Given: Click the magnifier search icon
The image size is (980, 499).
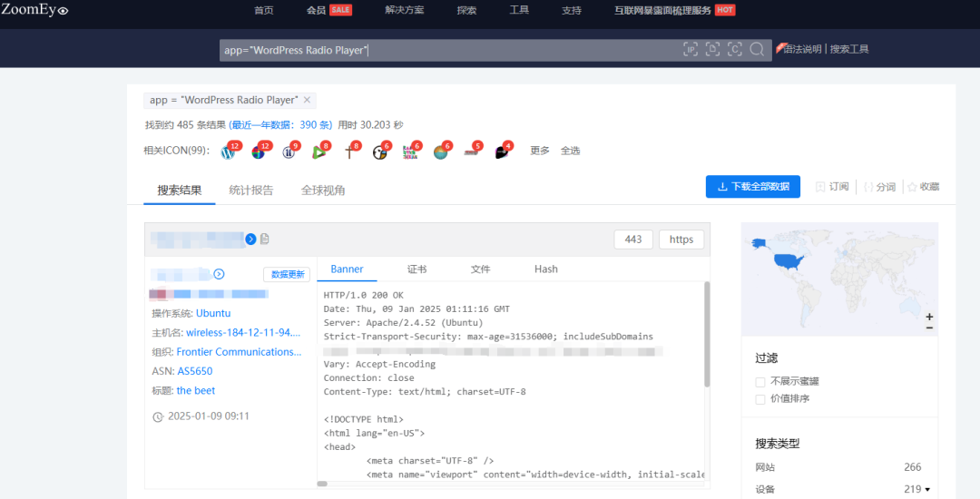Looking at the screenshot, I should point(757,50).
